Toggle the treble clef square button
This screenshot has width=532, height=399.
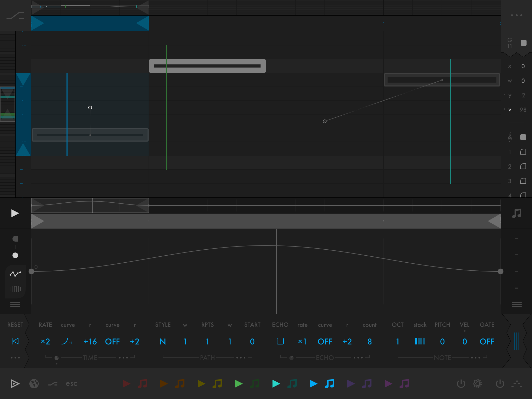523,137
